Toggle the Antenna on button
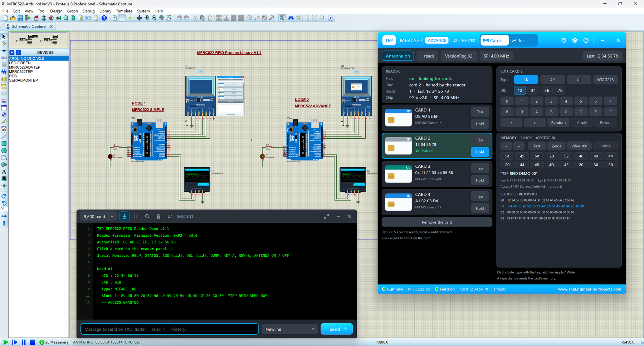The height and width of the screenshot is (346, 644). click(x=398, y=56)
